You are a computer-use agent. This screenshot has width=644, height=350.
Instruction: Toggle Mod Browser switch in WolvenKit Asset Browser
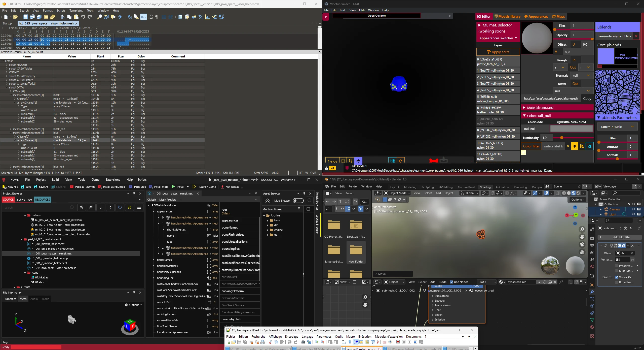pos(298,201)
